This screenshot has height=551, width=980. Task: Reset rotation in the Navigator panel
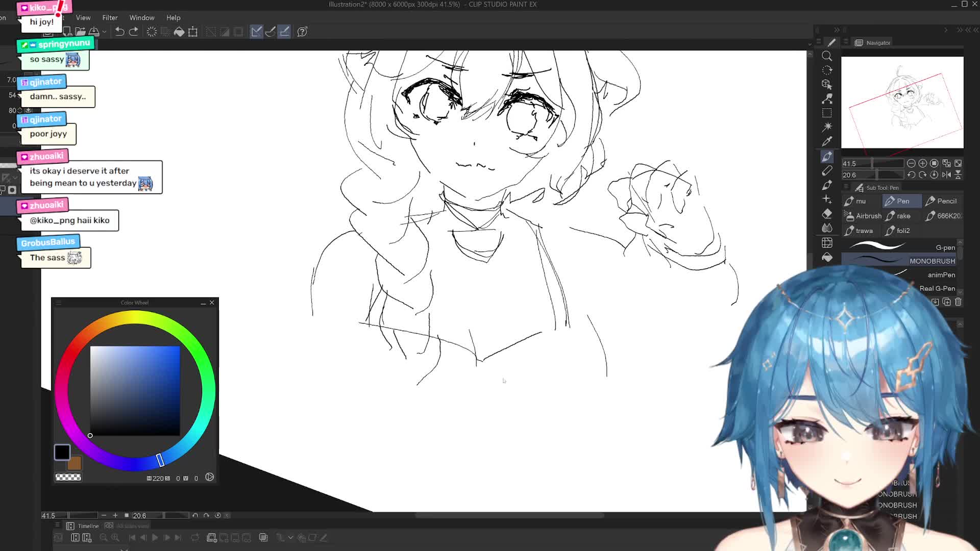(934, 174)
